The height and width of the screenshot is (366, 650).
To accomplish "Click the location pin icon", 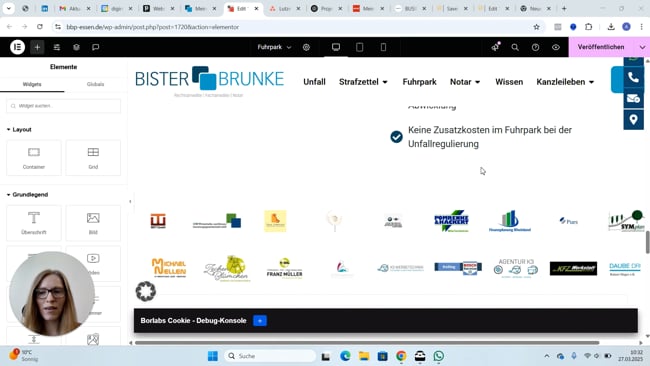I will pos(633,120).
